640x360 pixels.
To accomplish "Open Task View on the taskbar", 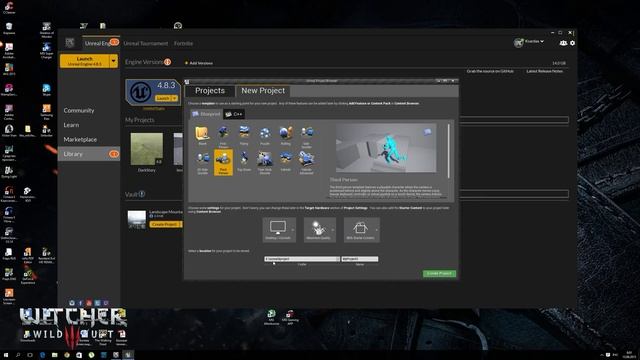I will (30, 355).
